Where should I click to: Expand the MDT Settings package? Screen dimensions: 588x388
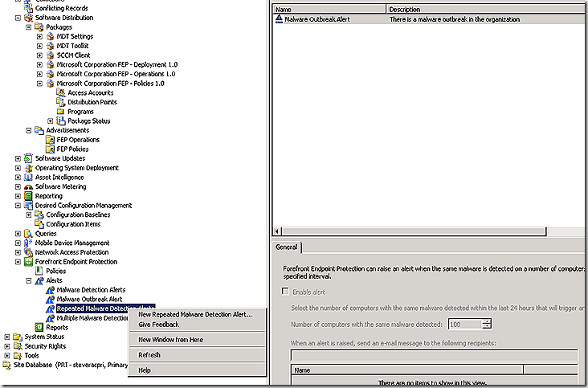39,36
